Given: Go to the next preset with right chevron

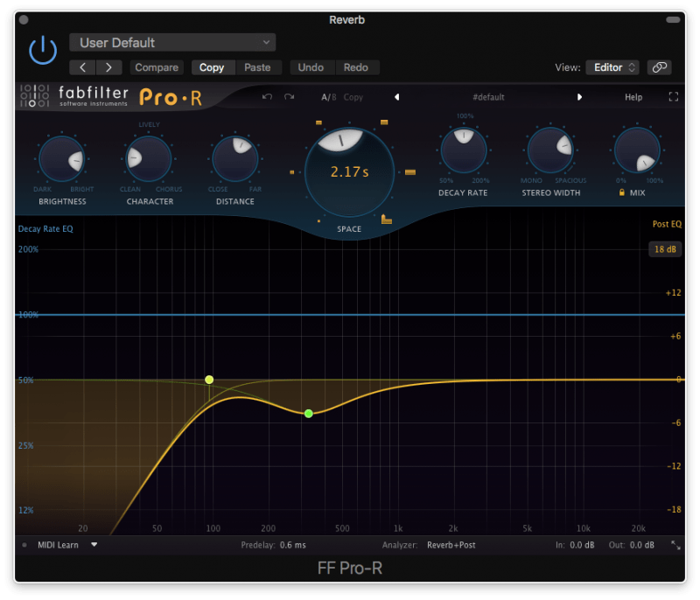Looking at the screenshot, I should 108,67.
